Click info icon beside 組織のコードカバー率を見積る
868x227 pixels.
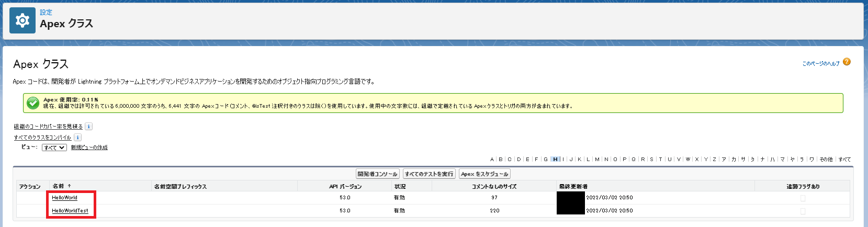[89, 127]
